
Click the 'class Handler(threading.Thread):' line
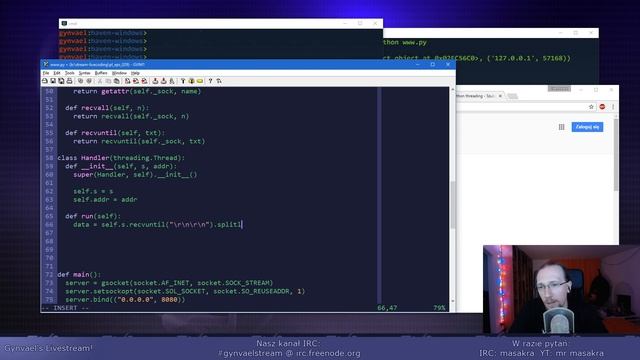tap(121, 158)
